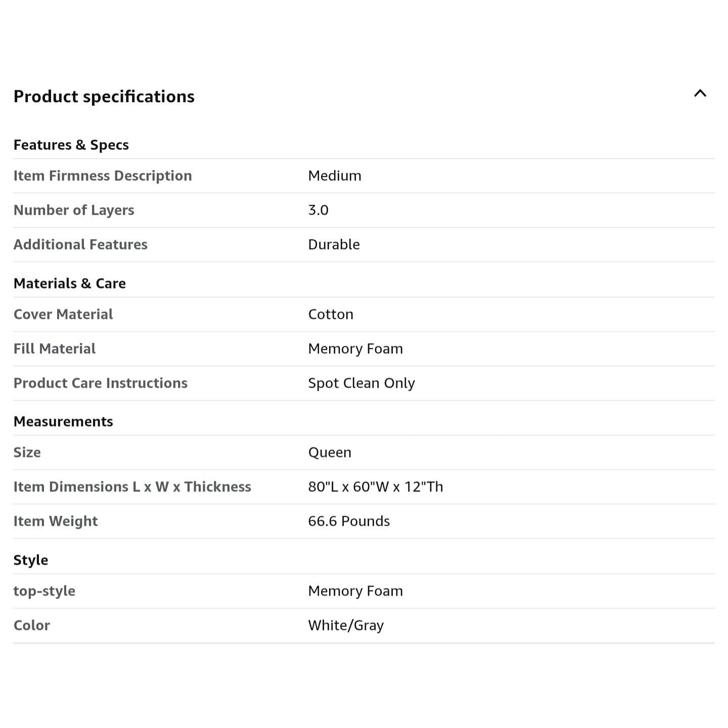728x728 pixels.
Task: Select the 3.0 layers value
Action: pyautogui.click(x=318, y=210)
